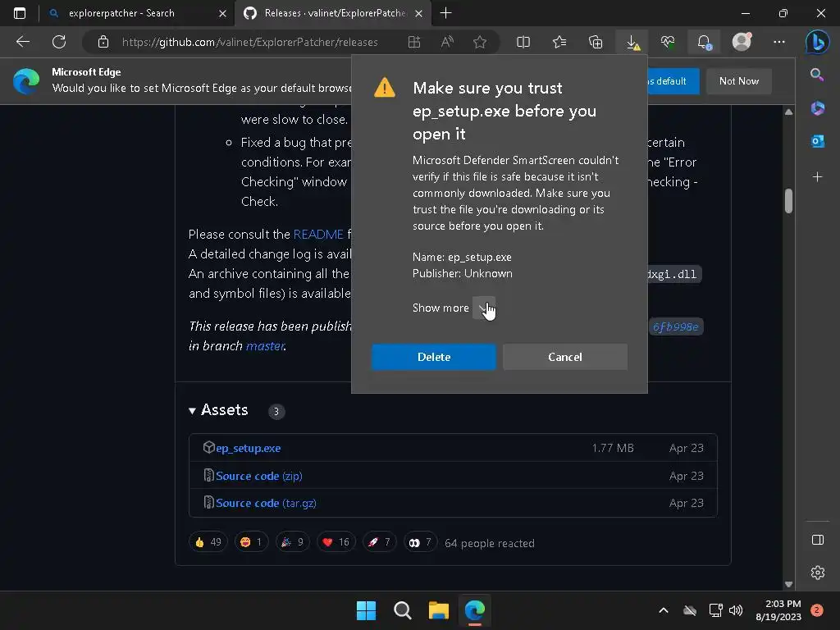Toggle rocket reaction with 7
840x630 pixels.
[x=379, y=542]
